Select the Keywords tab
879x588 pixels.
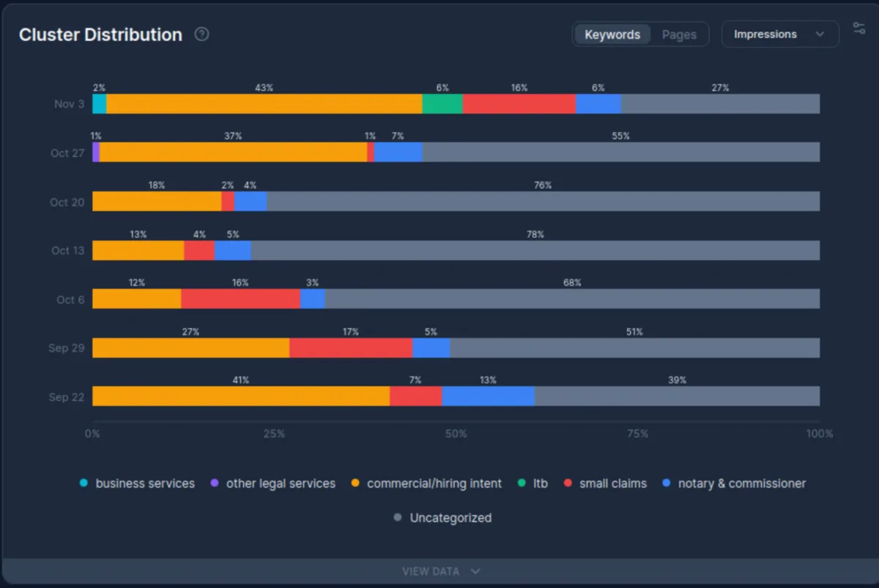612,34
